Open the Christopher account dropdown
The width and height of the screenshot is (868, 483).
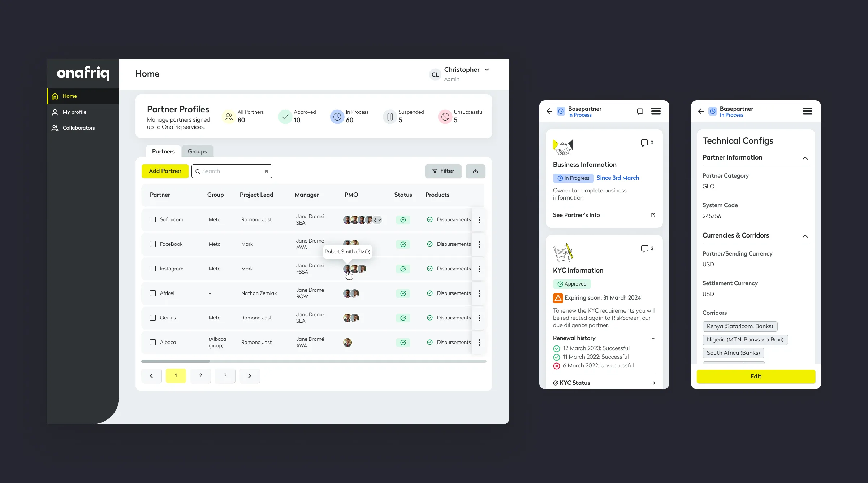point(487,70)
